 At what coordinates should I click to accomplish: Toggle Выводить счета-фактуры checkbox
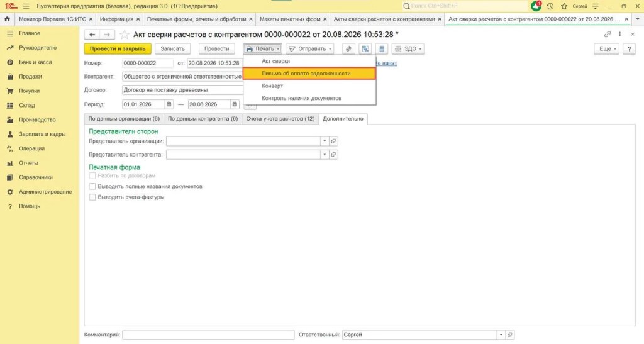point(92,197)
